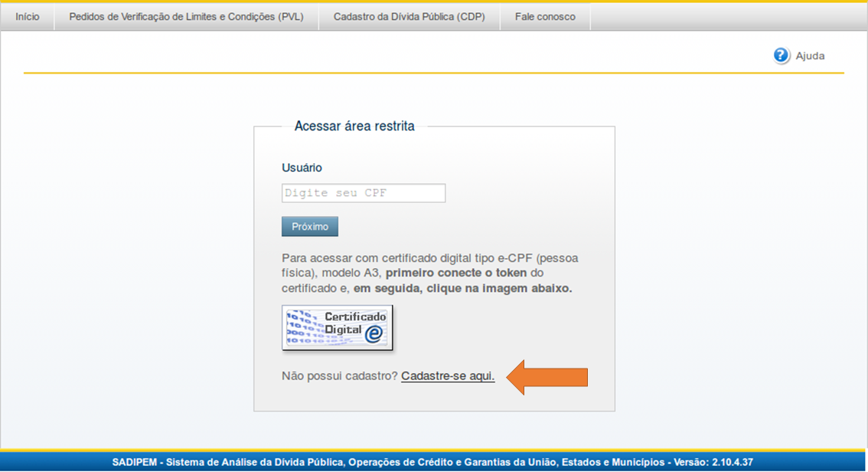Open the Ajuda help link text
Screen dimensions: 868x472
(810, 56)
